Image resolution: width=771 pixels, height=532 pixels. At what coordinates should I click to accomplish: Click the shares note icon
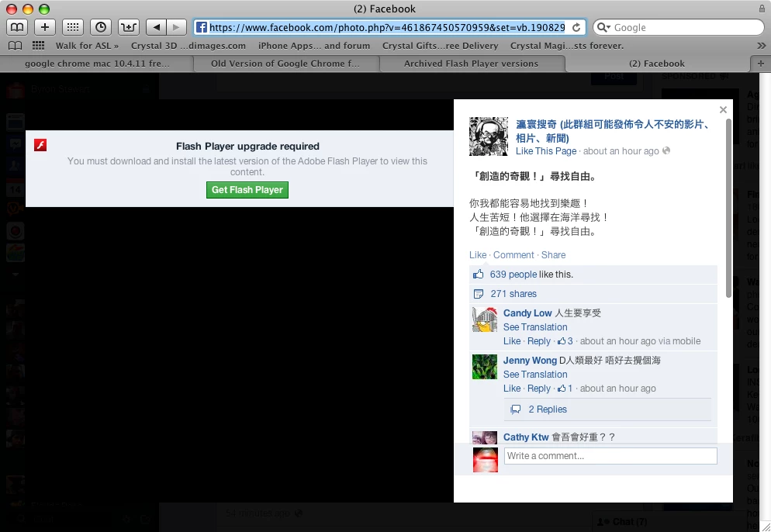(478, 294)
